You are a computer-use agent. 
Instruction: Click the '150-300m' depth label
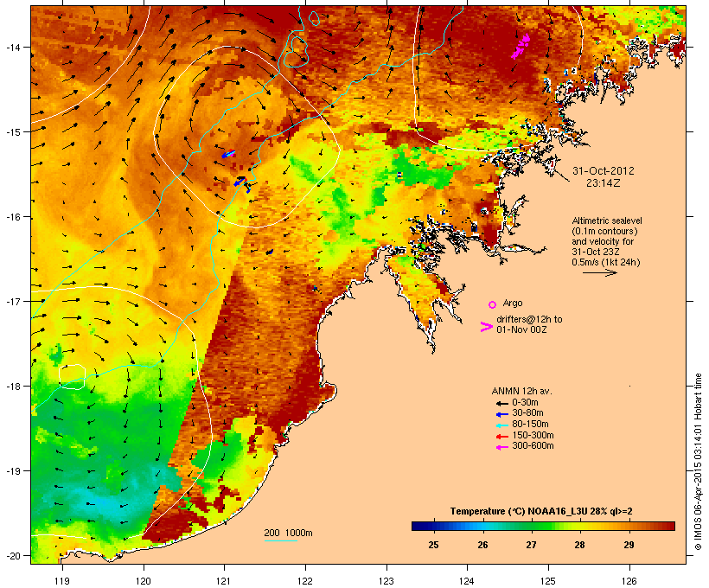[x=533, y=435]
